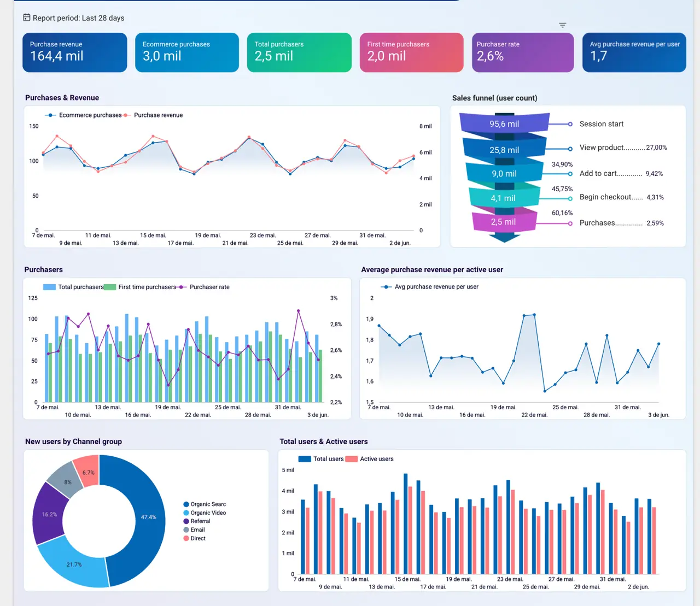The width and height of the screenshot is (700, 606).
Task: Click the 60,16% funnel conversion value
Action: click(x=562, y=213)
